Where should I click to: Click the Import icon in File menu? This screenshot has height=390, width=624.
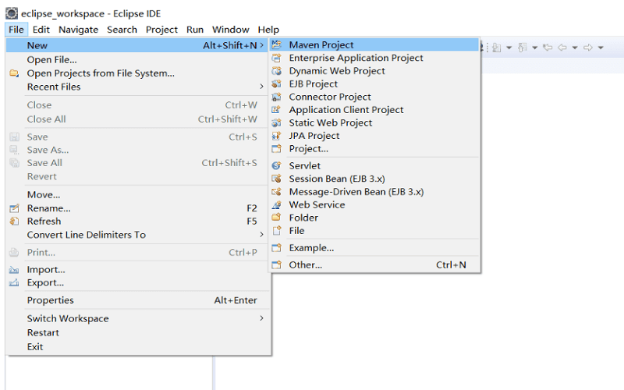coord(14,270)
